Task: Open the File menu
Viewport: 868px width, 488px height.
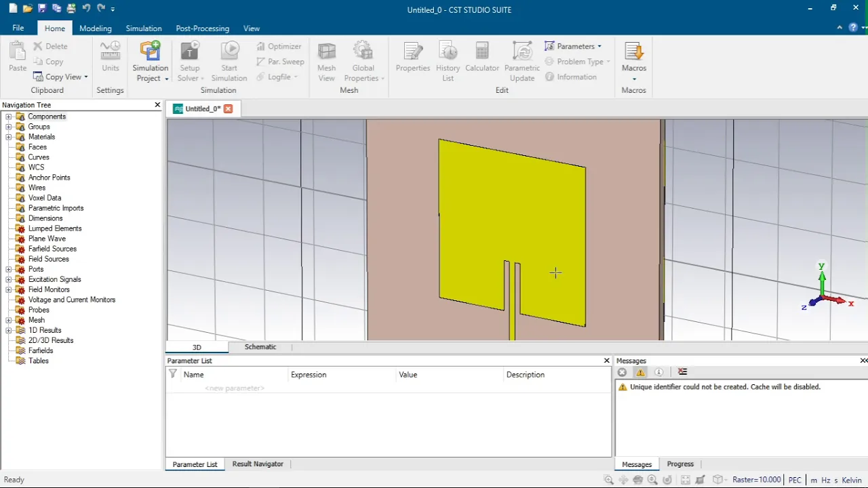Action: [x=18, y=28]
